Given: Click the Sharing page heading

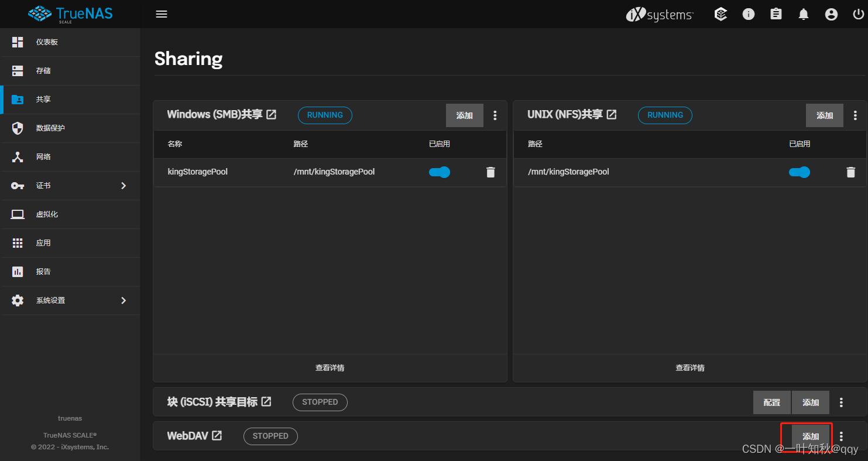Looking at the screenshot, I should pyautogui.click(x=188, y=59).
